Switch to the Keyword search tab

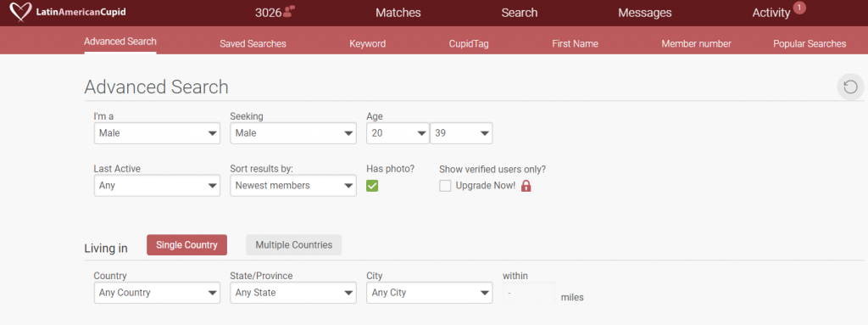coord(368,44)
